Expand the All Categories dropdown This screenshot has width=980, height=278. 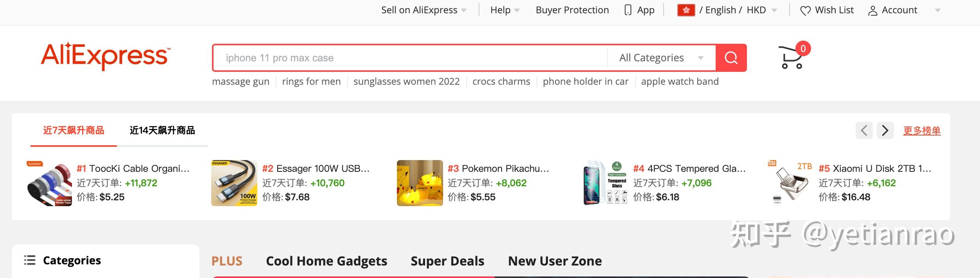pyautogui.click(x=662, y=57)
